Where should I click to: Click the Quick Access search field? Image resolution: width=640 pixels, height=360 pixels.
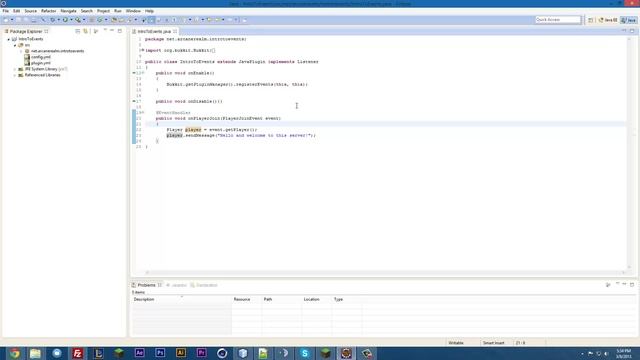[558, 20]
